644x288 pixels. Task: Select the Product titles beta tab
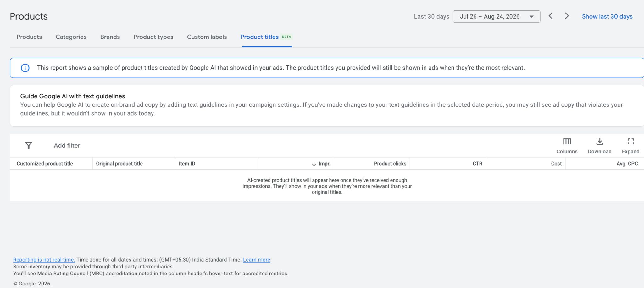(x=267, y=37)
